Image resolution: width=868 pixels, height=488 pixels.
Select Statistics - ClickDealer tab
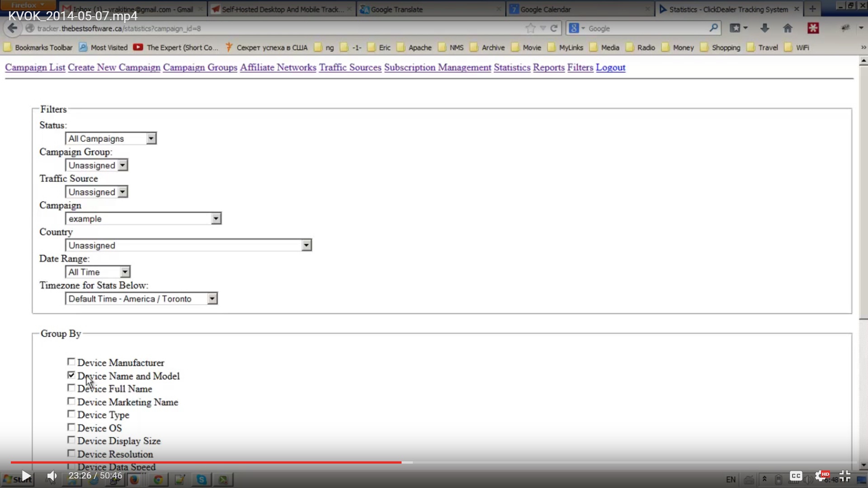pos(729,9)
